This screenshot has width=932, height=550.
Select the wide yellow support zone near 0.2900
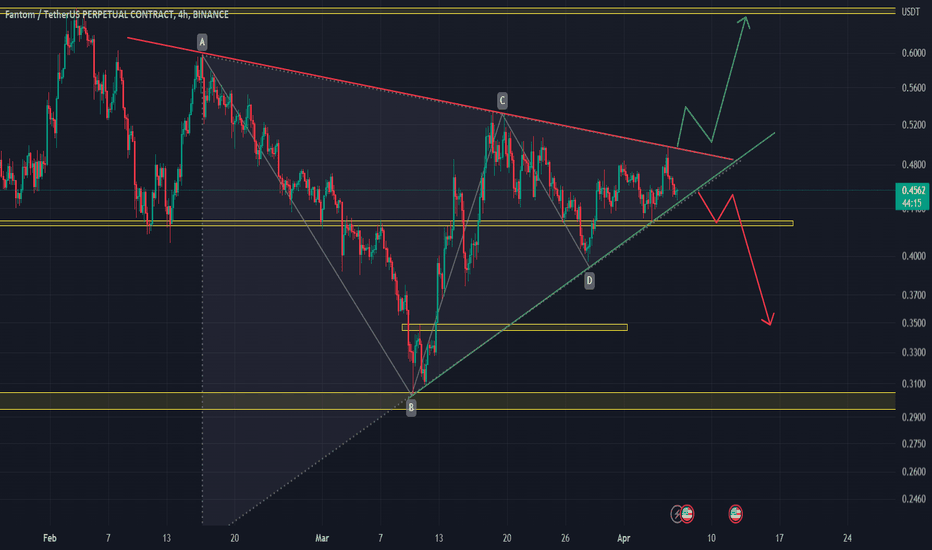coord(448,401)
